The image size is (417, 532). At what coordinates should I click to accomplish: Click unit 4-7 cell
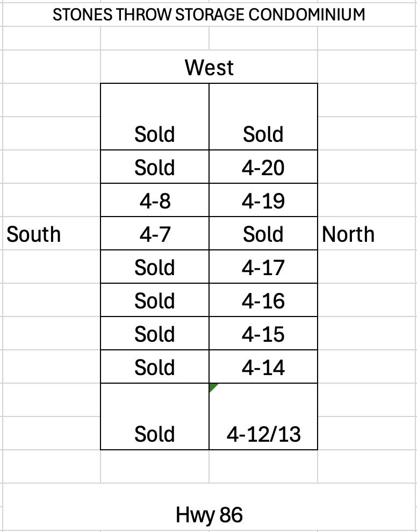coord(155,234)
